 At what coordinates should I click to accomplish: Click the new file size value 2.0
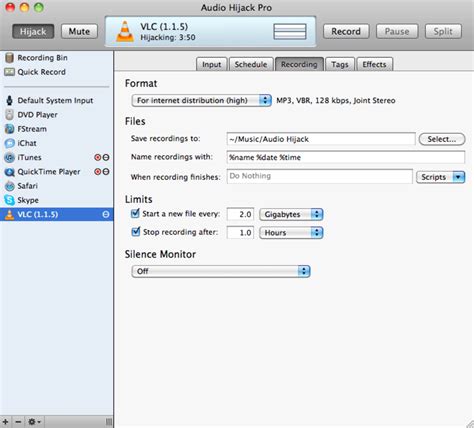(x=240, y=214)
